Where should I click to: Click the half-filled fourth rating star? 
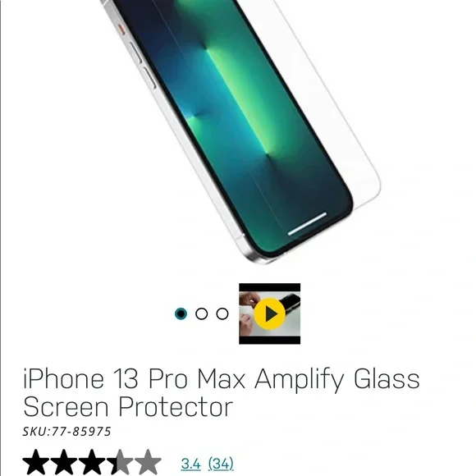(120, 462)
